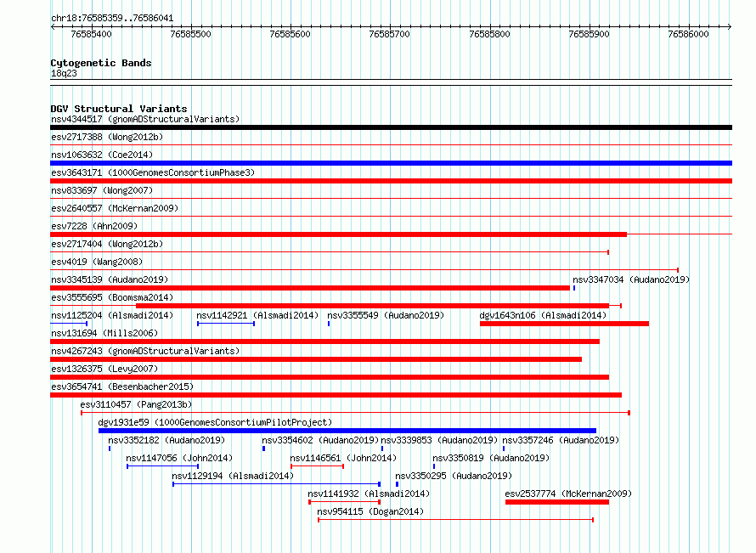Click the nsv3347034 (Audano2019) label

point(631,279)
